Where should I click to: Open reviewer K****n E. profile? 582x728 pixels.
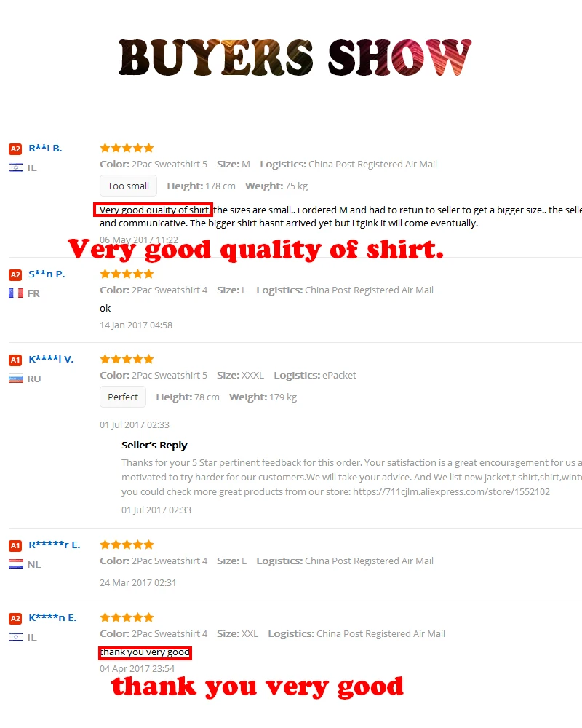52,617
